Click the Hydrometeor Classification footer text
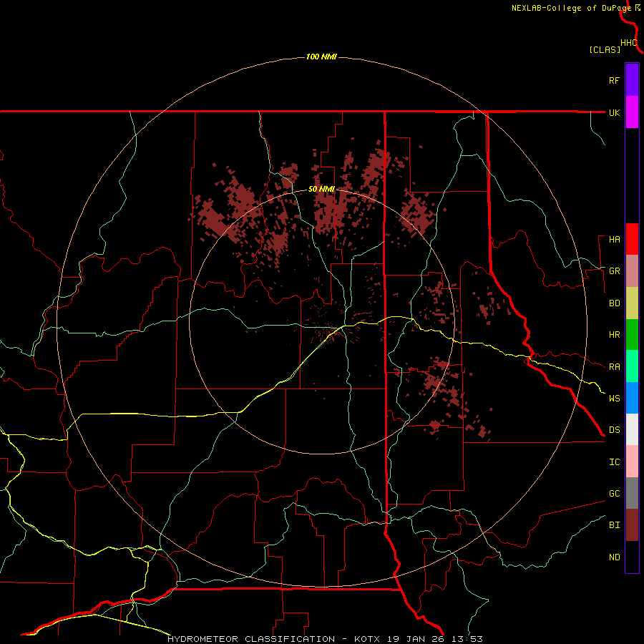 (251, 639)
